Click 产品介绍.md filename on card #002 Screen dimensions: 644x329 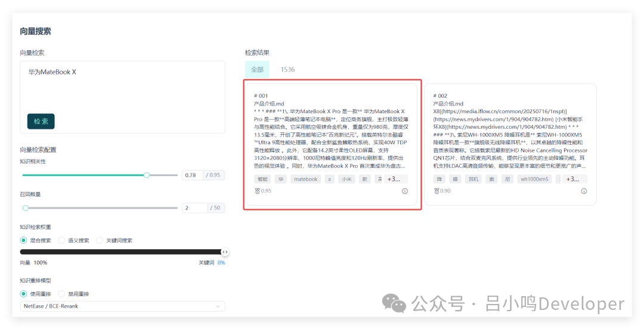click(x=448, y=104)
